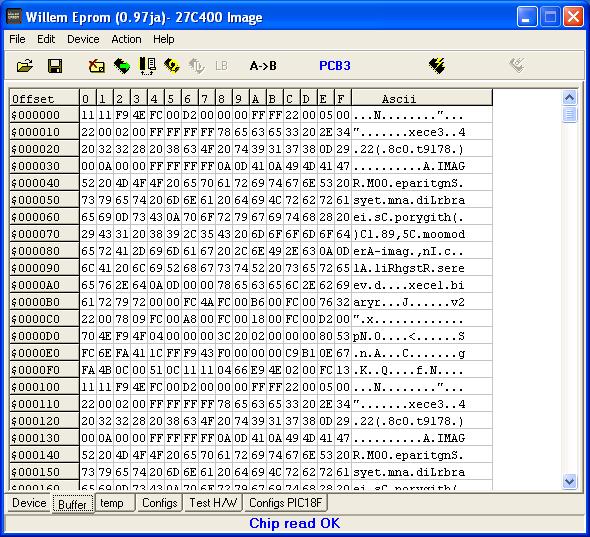
Task: Click the greyed-out chip arrows icon
Action: tap(196, 66)
